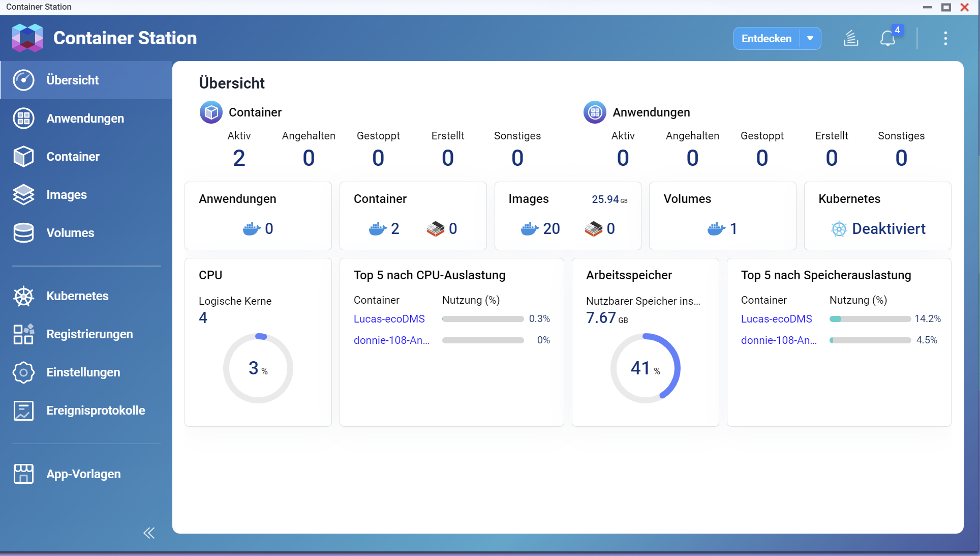The width and height of the screenshot is (980, 556).
Task: Open App-Vorlagen from the sidebar
Action: point(83,474)
